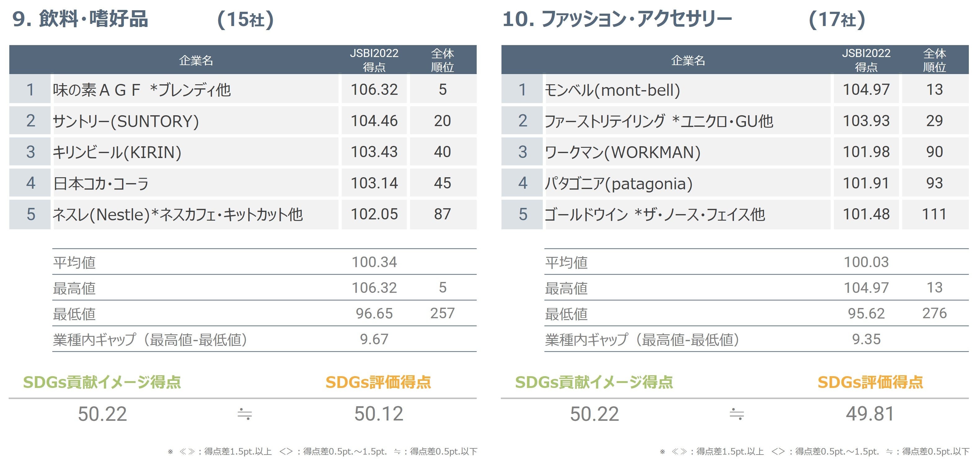The image size is (980, 462).
Task: Select the モンベル(mont-bell) company name
Action: (612, 90)
